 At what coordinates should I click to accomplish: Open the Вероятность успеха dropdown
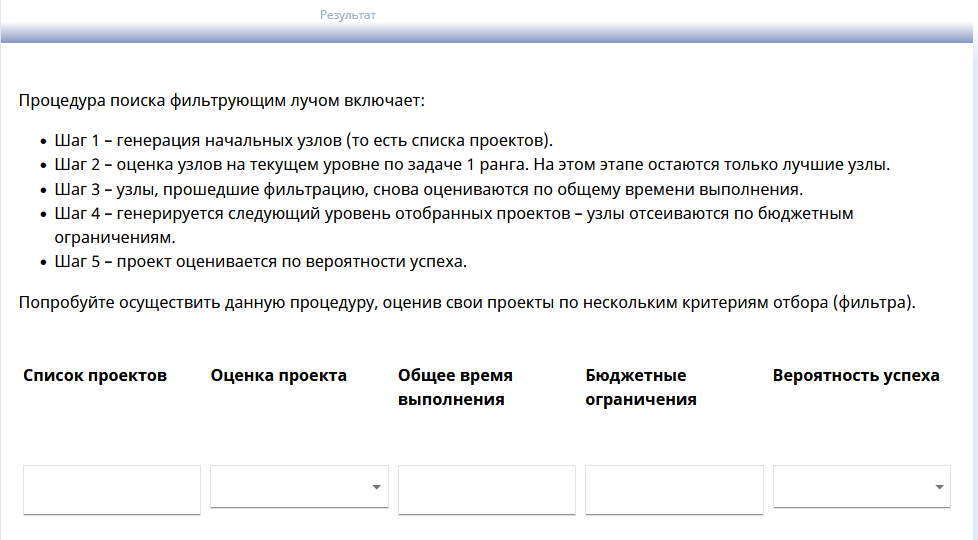pos(861,487)
